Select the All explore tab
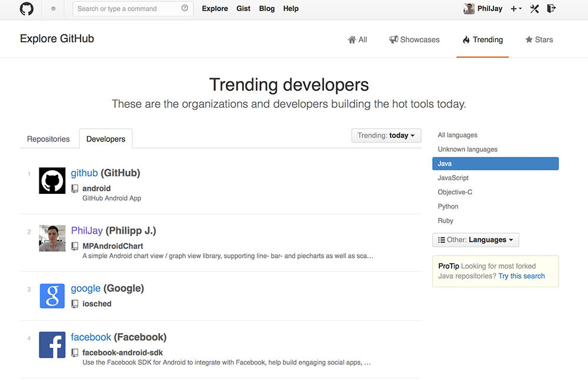The image size is (588, 380). coord(358,40)
